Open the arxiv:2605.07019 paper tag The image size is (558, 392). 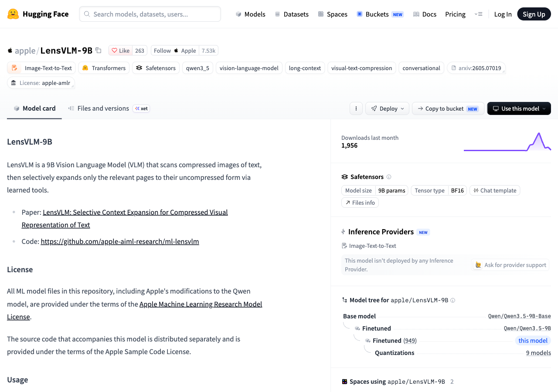[476, 68]
